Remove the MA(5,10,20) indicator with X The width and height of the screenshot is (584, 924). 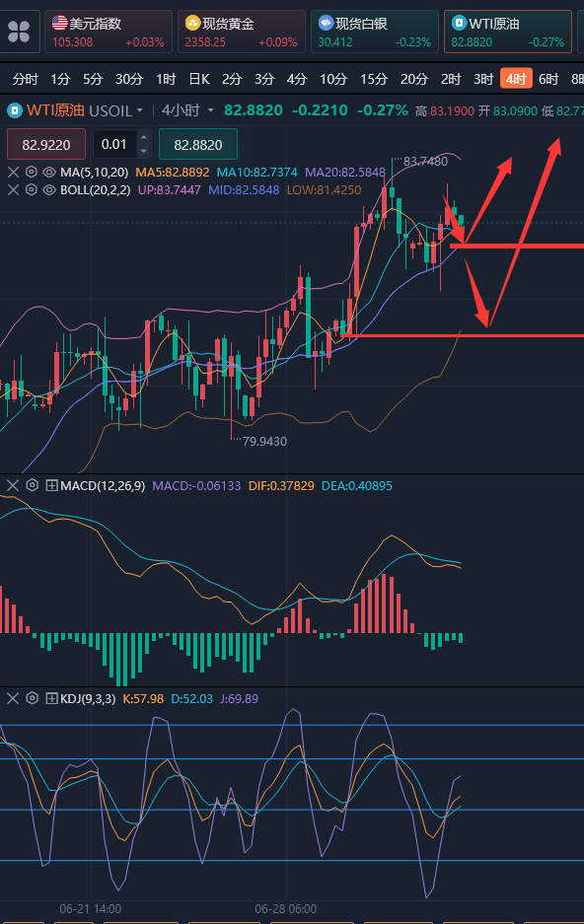click(14, 172)
